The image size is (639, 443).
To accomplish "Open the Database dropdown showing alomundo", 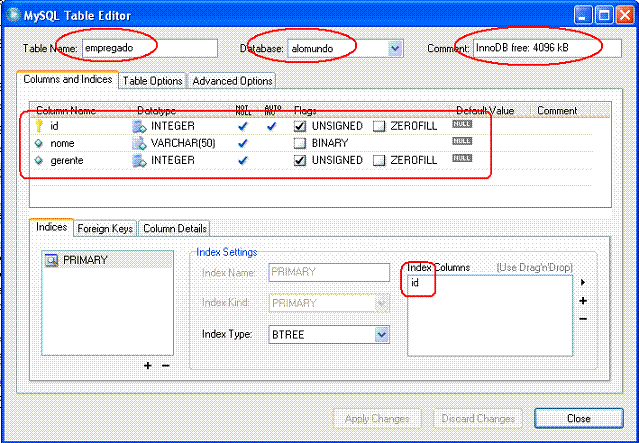I will 394,48.
